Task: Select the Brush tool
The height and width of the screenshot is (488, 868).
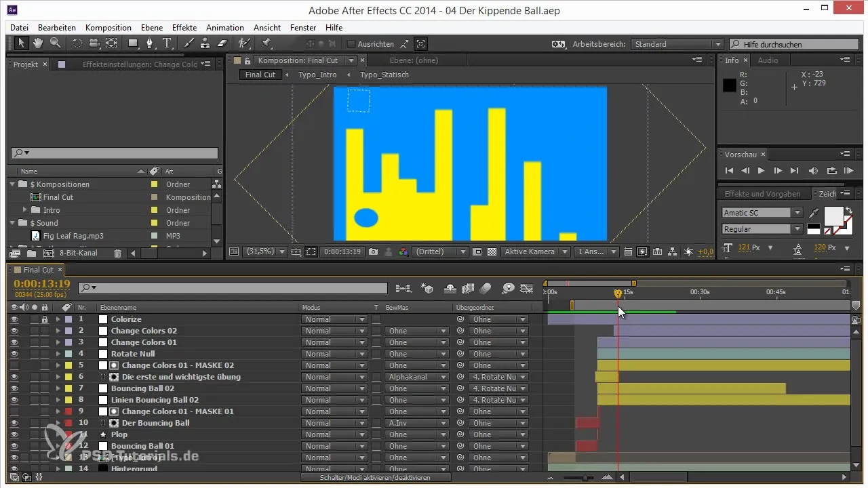Action: click(191, 43)
